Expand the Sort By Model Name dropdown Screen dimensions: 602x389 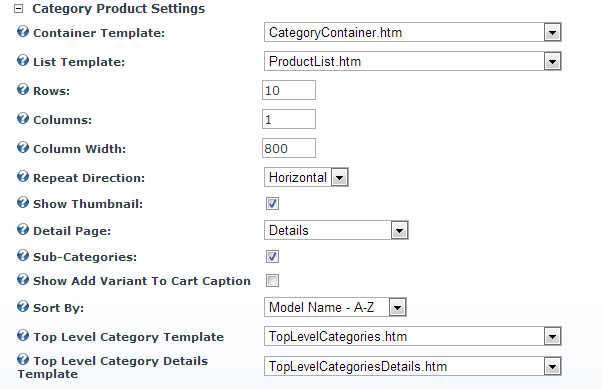coord(335,307)
